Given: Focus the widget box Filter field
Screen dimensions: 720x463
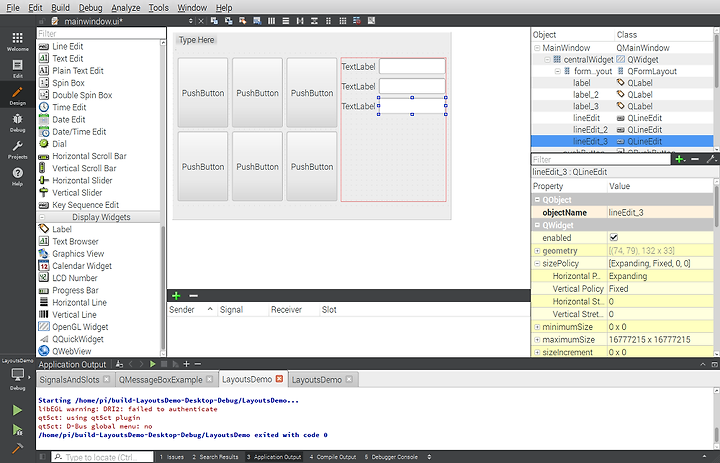Looking at the screenshot, I should [101, 33].
